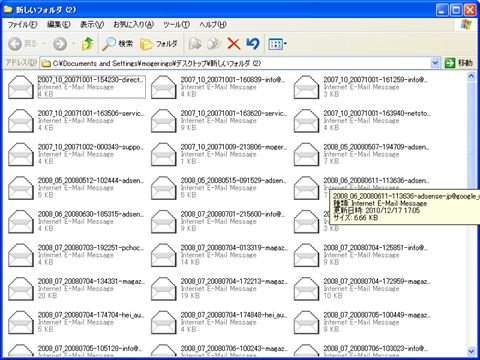480x360 pixels.
Task: Click the blue Undo arrow icon
Action: pos(253,44)
